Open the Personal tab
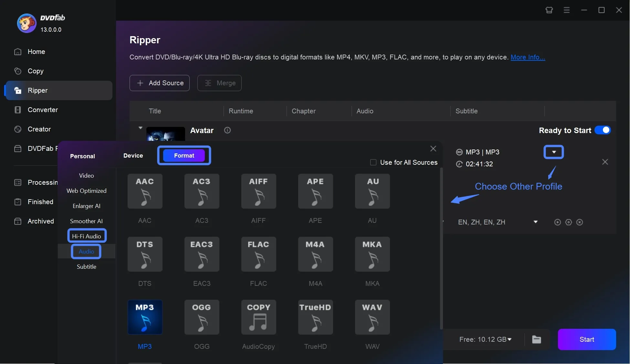 click(x=82, y=156)
